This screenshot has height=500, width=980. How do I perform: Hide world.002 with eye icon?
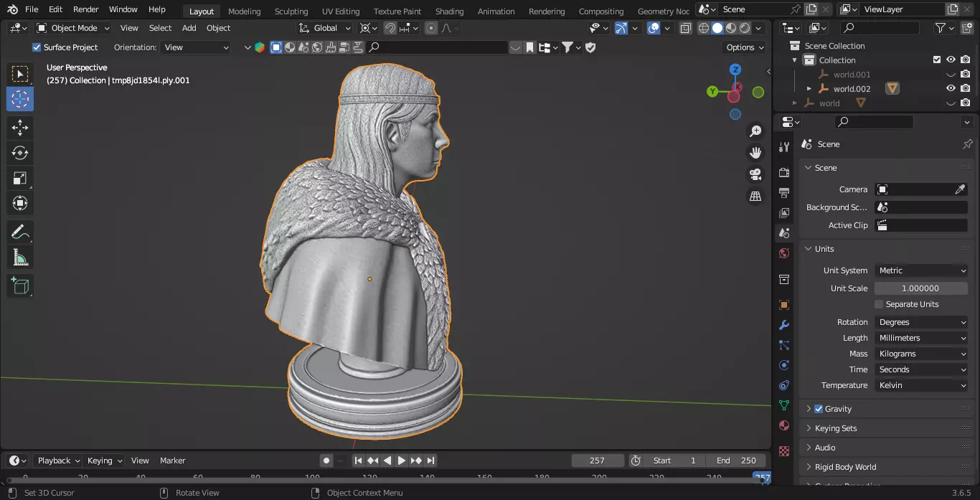(951, 89)
